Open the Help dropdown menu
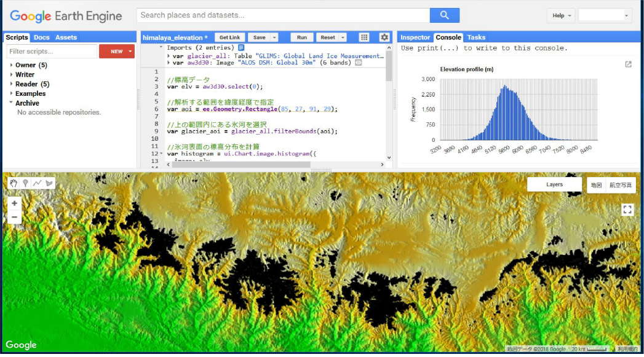The width and height of the screenshot is (644, 357). pos(561,15)
